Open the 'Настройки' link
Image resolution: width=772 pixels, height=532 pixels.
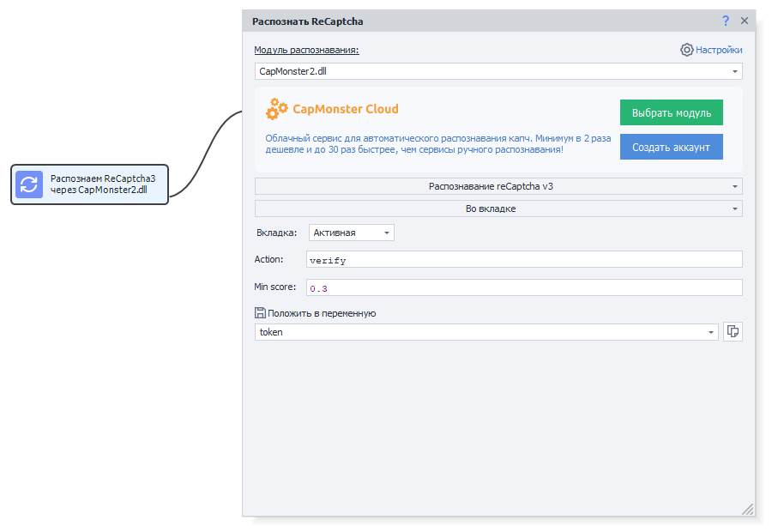[719, 50]
